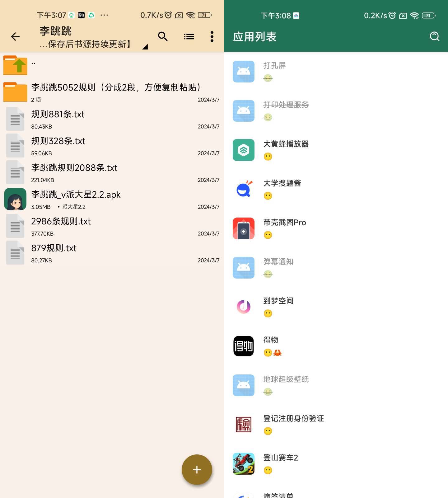The width and height of the screenshot is (448, 498).
Task: Select the 得物 app name
Action: point(271,340)
